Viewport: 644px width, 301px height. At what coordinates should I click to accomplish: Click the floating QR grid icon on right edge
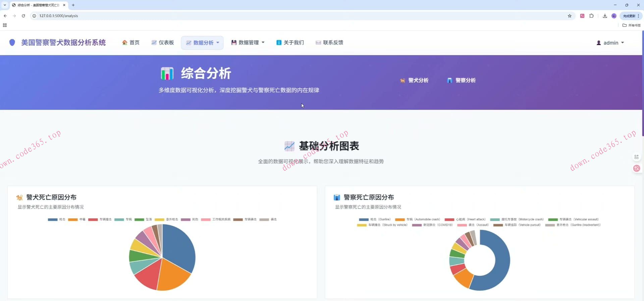tap(636, 157)
